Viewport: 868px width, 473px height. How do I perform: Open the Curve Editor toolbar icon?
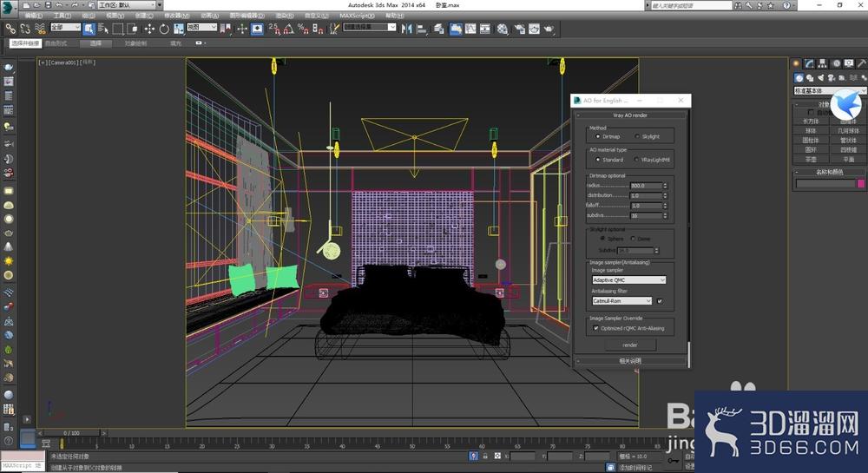[470, 29]
